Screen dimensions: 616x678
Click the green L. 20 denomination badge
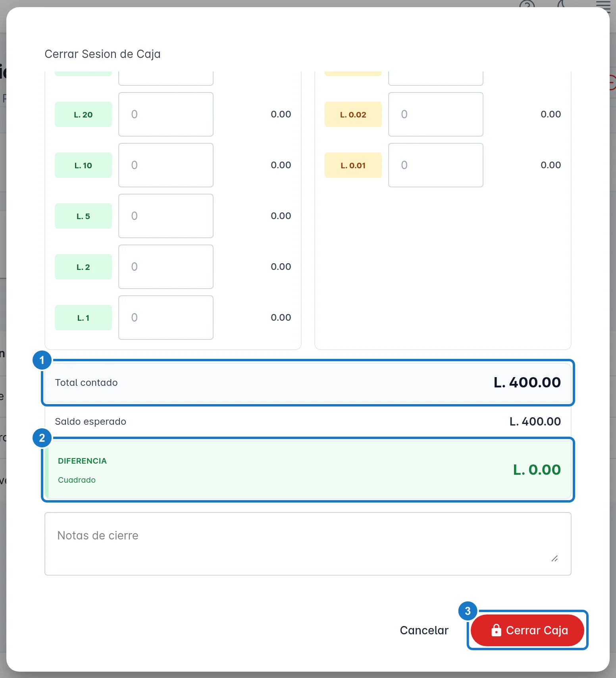click(83, 114)
